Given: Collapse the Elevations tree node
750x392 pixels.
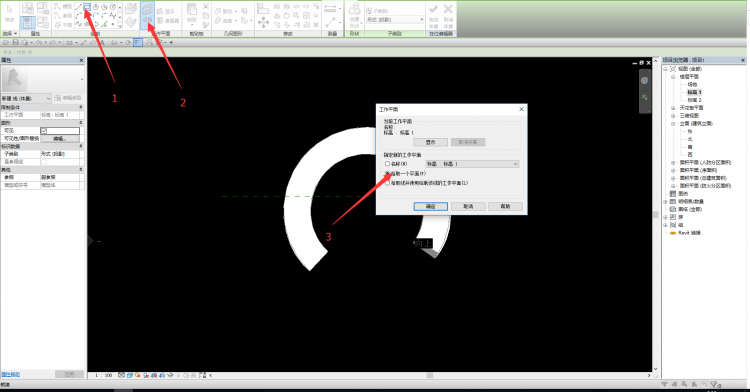Looking at the screenshot, I should pyautogui.click(x=673, y=123).
